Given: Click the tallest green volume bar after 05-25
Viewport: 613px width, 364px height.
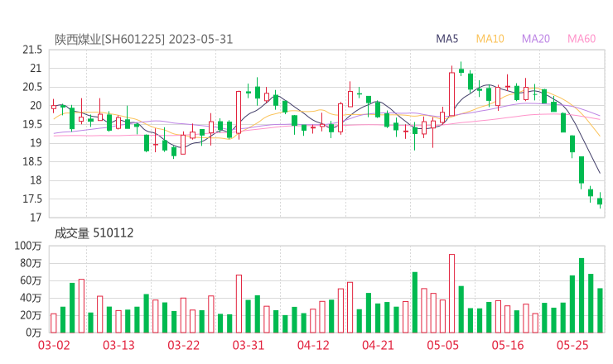Looking at the screenshot, I should 582,295.
